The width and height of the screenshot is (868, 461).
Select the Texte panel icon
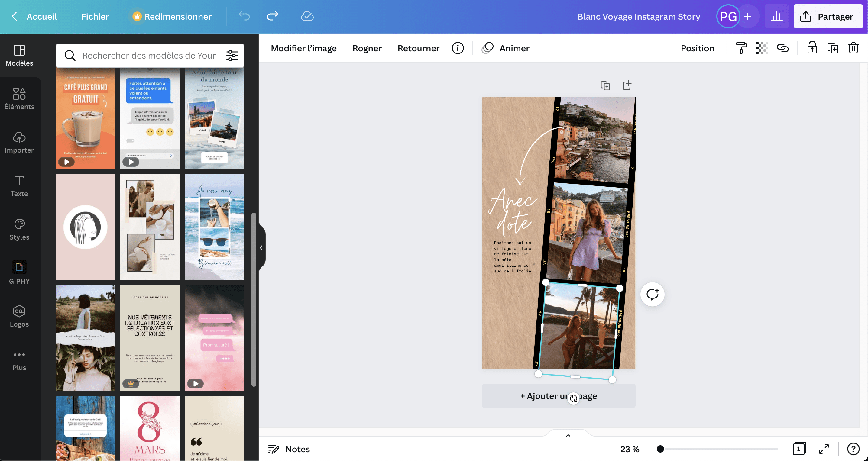(19, 185)
